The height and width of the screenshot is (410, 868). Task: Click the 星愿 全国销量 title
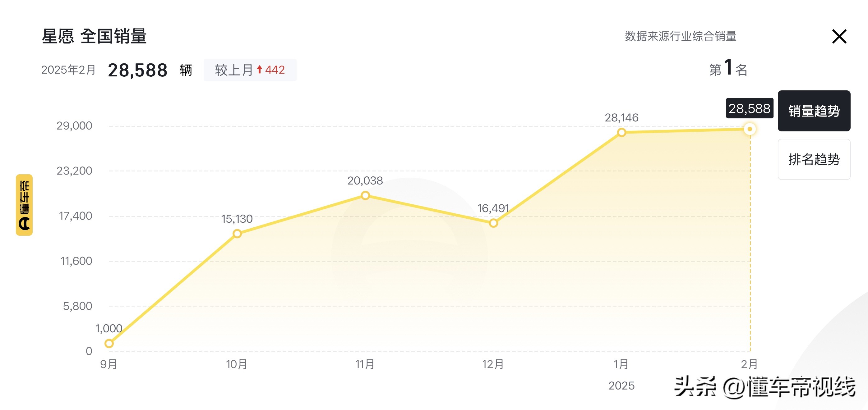pos(94,36)
